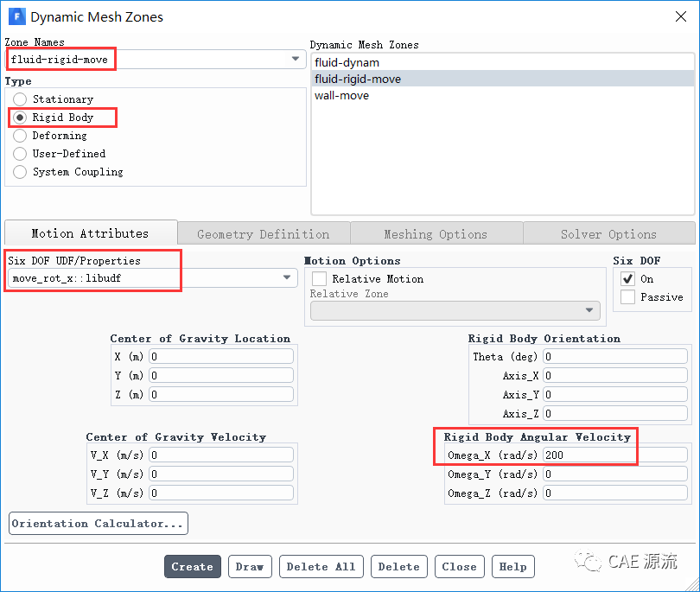The width and height of the screenshot is (700, 592).
Task: Select the Stationary radio button
Action: pos(20,99)
